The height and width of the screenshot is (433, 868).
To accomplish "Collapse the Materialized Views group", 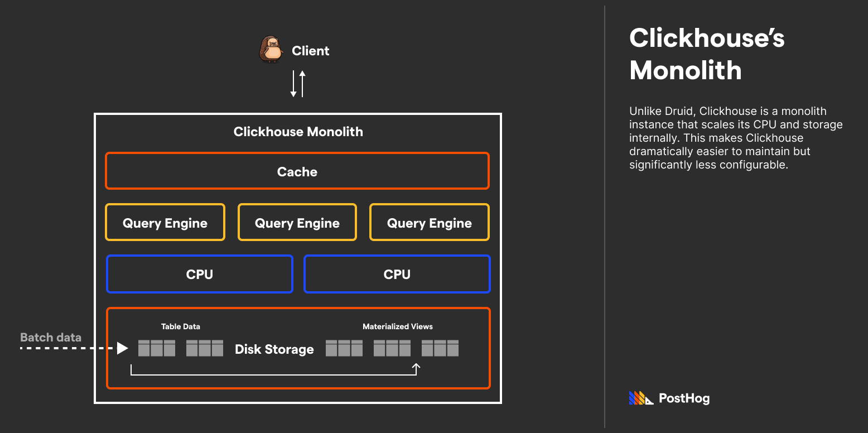I will (398, 326).
